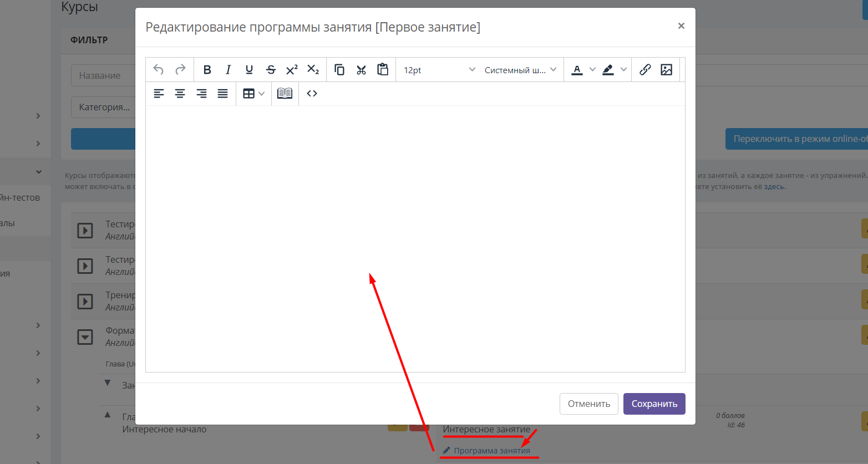
Task: Align text left
Action: [x=159, y=93]
